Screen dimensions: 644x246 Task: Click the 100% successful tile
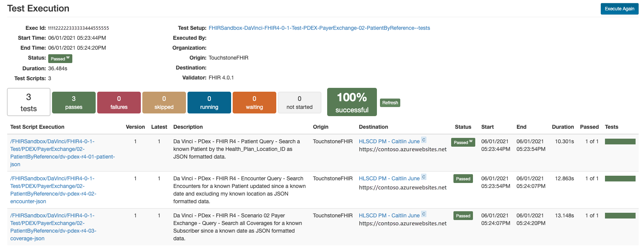point(352,102)
